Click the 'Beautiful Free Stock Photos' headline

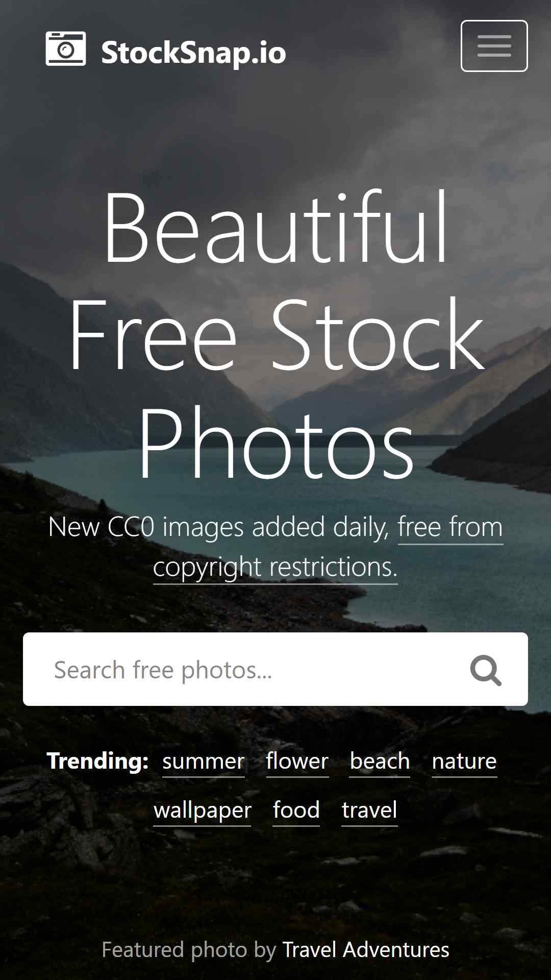click(275, 334)
